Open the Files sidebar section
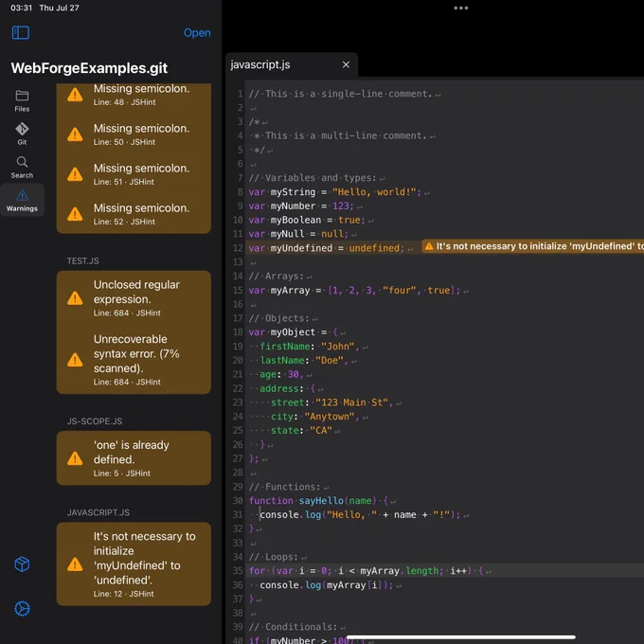The height and width of the screenshot is (644, 644). click(22, 101)
